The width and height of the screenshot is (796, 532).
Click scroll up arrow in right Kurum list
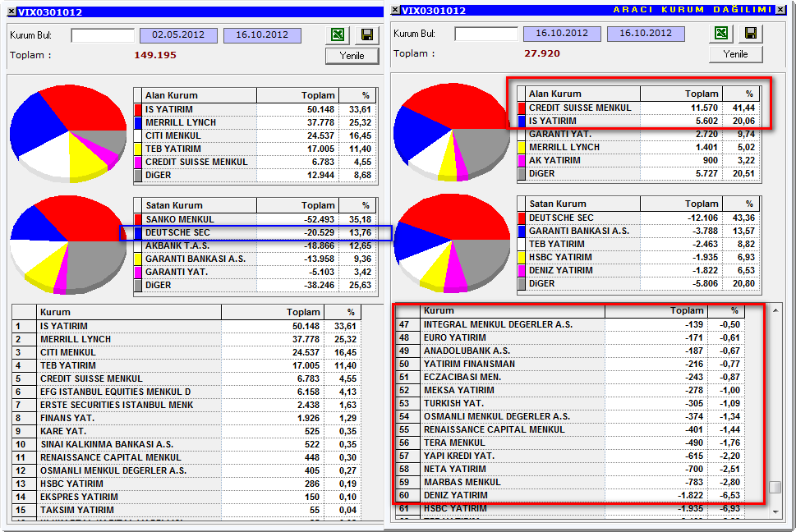775,310
